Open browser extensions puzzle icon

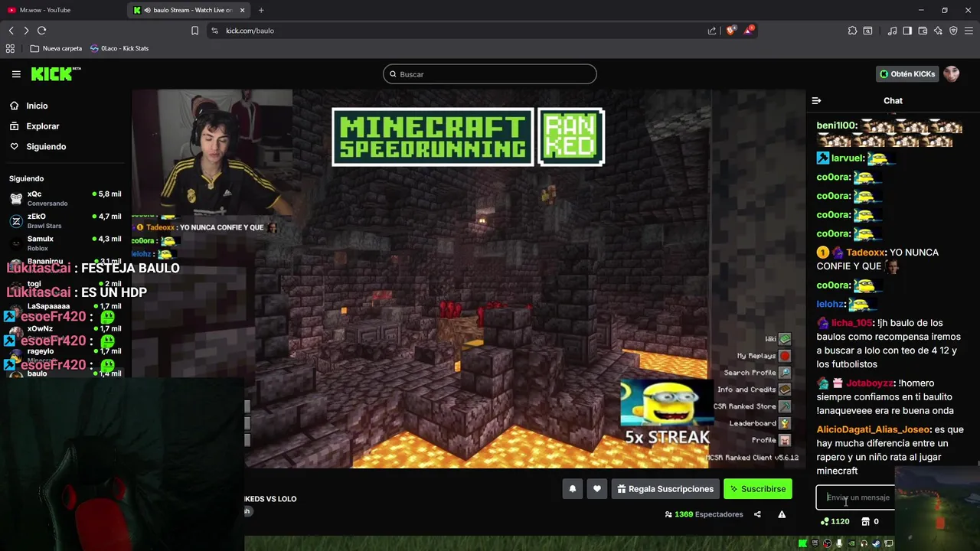coord(852,31)
